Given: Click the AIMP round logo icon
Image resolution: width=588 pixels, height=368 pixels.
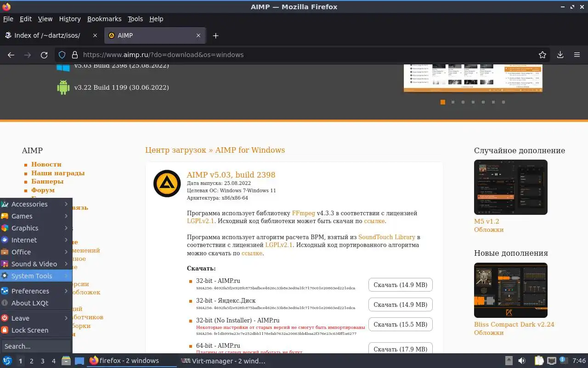Looking at the screenshot, I should 167,184.
